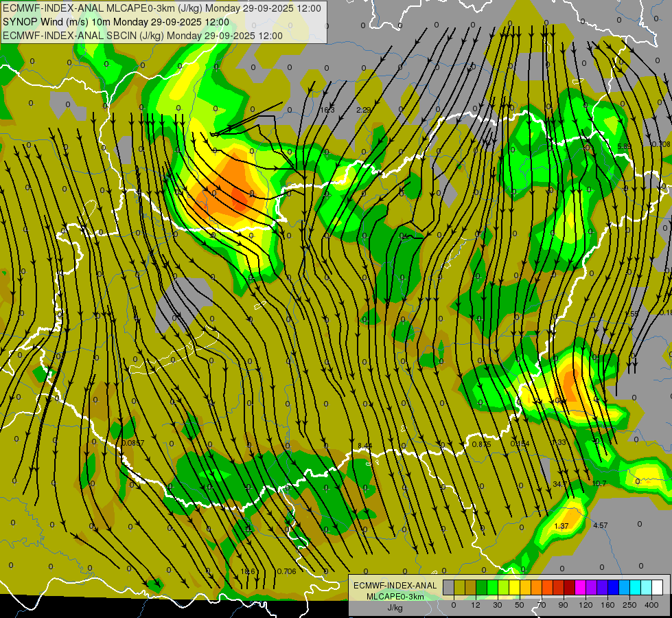Viewport: 672px width, 618px height.
Task: Click the legend tick value 90
Action: point(563,605)
